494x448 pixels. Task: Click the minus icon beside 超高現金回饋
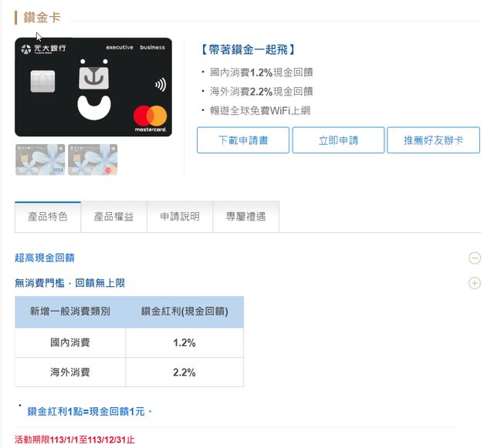click(x=475, y=258)
